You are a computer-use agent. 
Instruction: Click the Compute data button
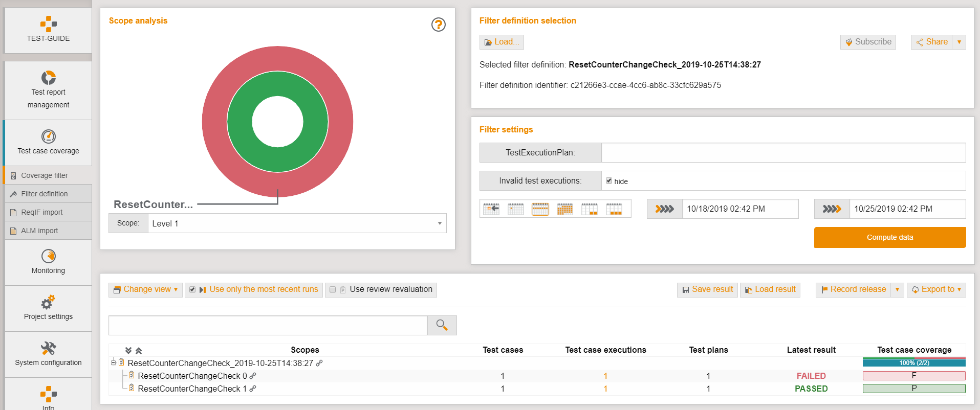pos(889,237)
